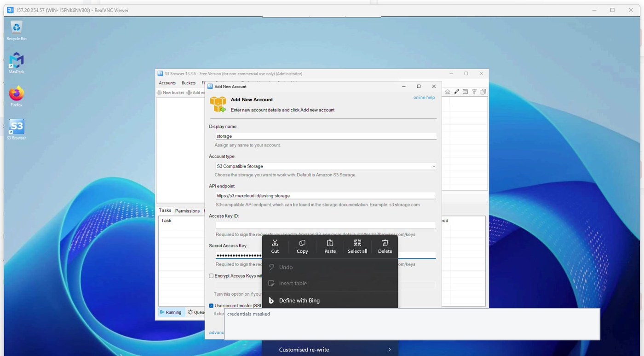Image resolution: width=644 pixels, height=356 pixels.
Task: Click the 'credentials masked' text box
Action: coord(412,324)
